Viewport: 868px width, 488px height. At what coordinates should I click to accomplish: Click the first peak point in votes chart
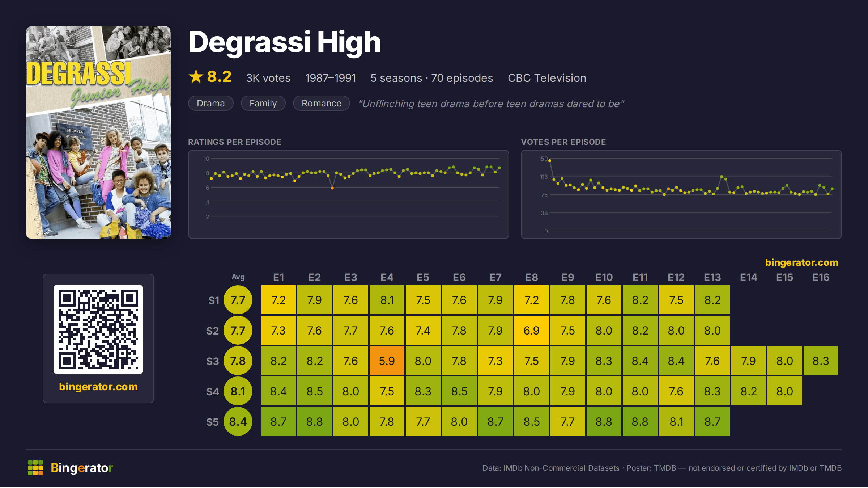pyautogui.click(x=550, y=161)
